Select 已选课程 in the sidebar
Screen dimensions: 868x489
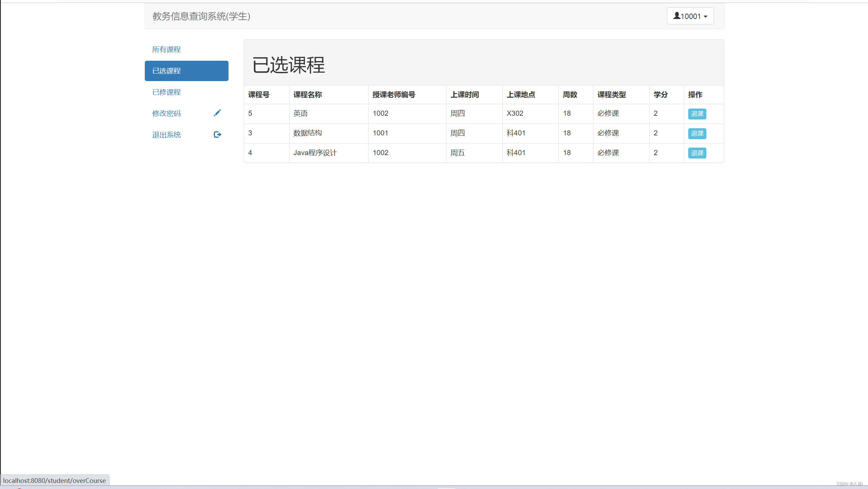186,71
